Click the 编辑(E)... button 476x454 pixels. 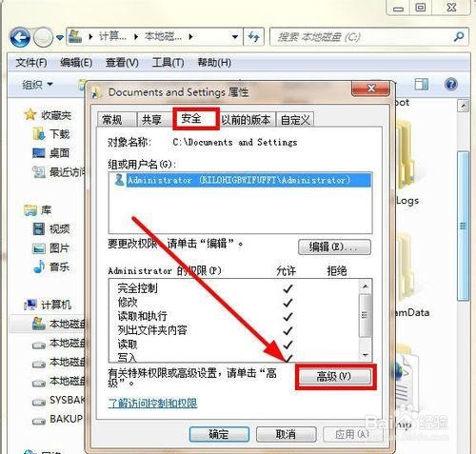[334, 247]
